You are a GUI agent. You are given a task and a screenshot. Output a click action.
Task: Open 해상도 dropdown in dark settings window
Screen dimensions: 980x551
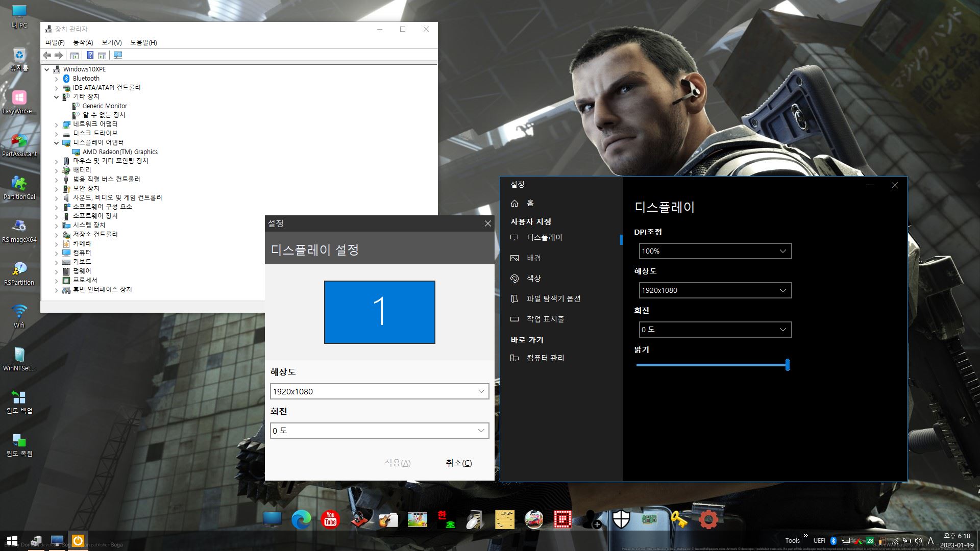715,290
